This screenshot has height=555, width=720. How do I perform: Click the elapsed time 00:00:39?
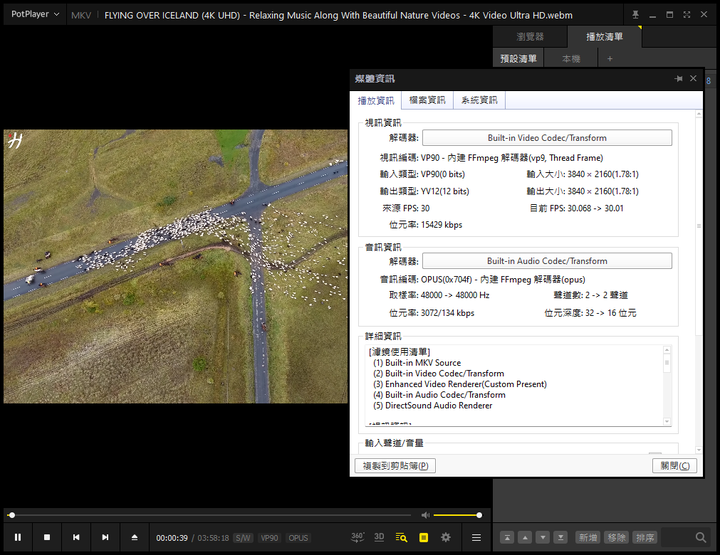tap(172, 538)
